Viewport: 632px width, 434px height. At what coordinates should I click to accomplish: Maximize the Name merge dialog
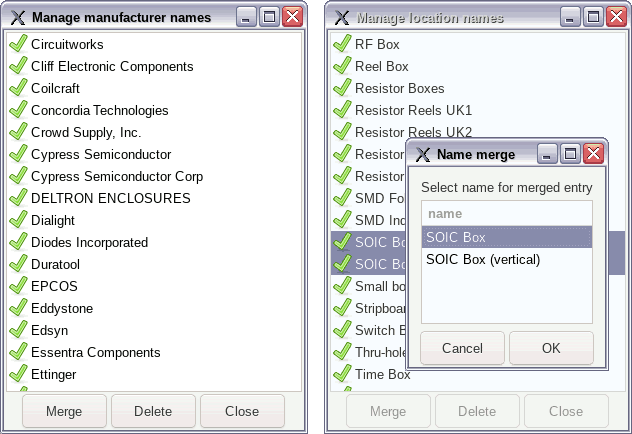pyautogui.click(x=570, y=154)
